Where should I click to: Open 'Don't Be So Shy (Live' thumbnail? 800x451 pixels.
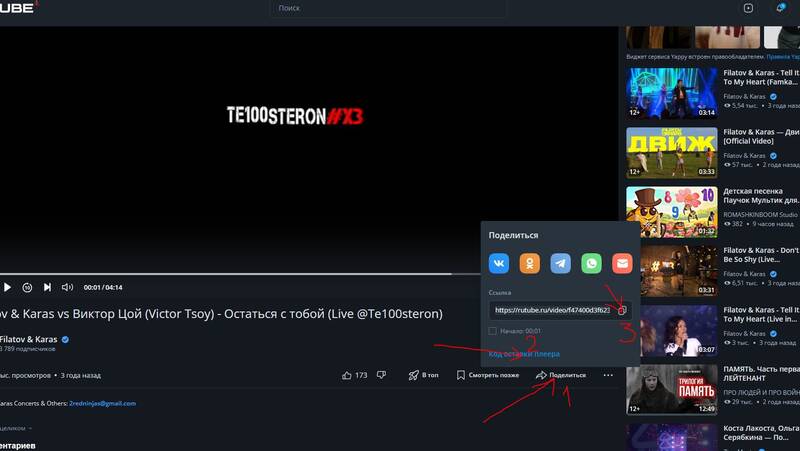(671, 271)
